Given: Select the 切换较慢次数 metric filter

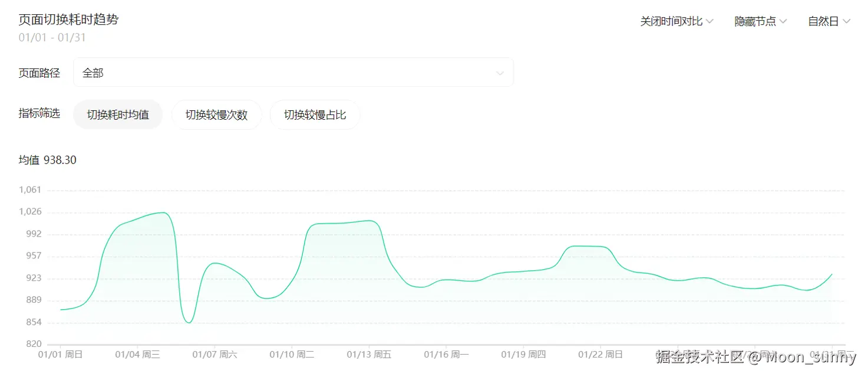Looking at the screenshot, I should (216, 114).
